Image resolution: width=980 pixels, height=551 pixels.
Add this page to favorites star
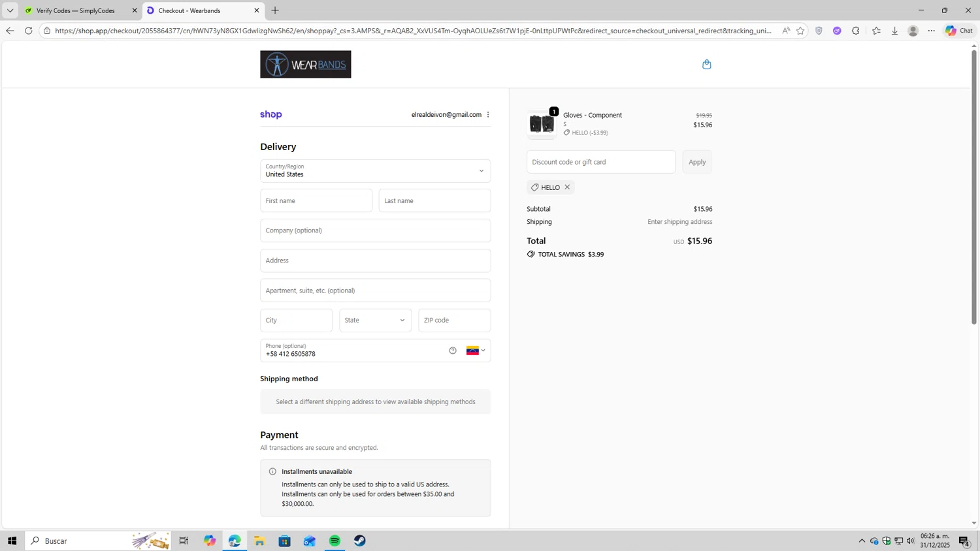click(800, 31)
